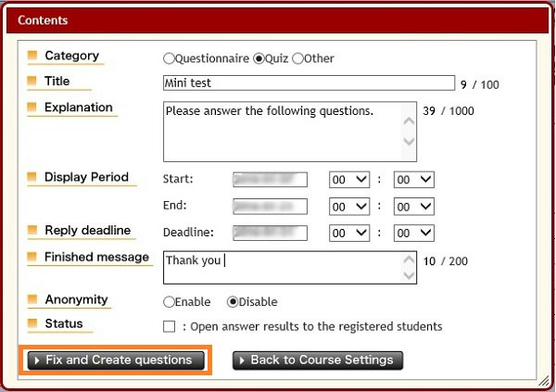The image size is (556, 392).
Task: Click the Display Period start date field
Action: pos(269,180)
